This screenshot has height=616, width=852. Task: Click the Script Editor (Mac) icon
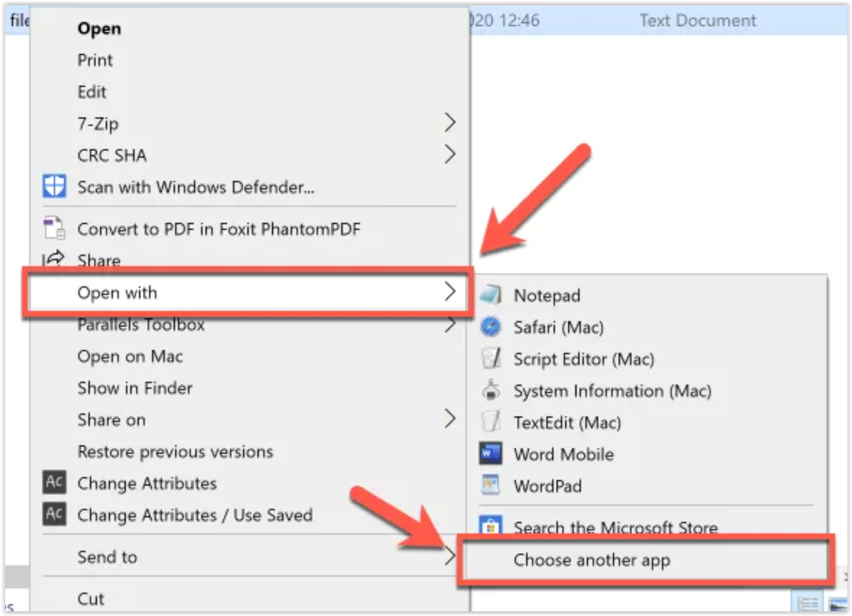[490, 358]
